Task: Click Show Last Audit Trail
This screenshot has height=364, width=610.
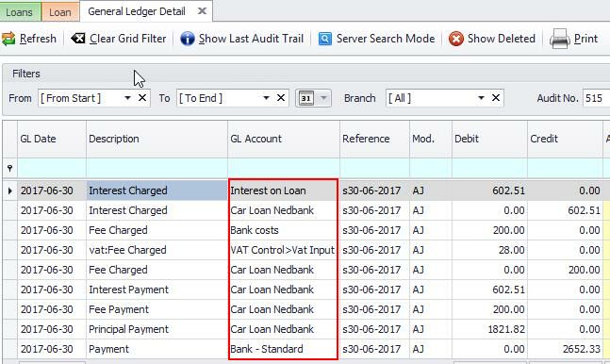Action: tap(251, 39)
